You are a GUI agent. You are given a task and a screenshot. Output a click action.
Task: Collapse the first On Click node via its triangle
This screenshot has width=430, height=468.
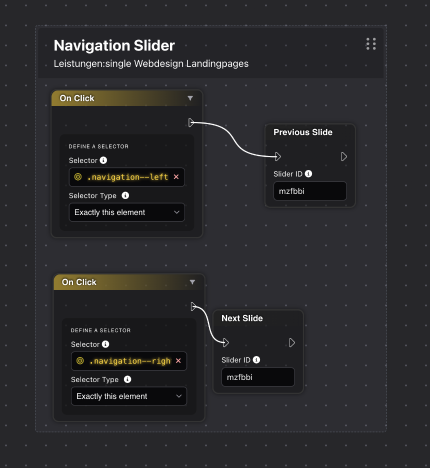(x=190, y=98)
